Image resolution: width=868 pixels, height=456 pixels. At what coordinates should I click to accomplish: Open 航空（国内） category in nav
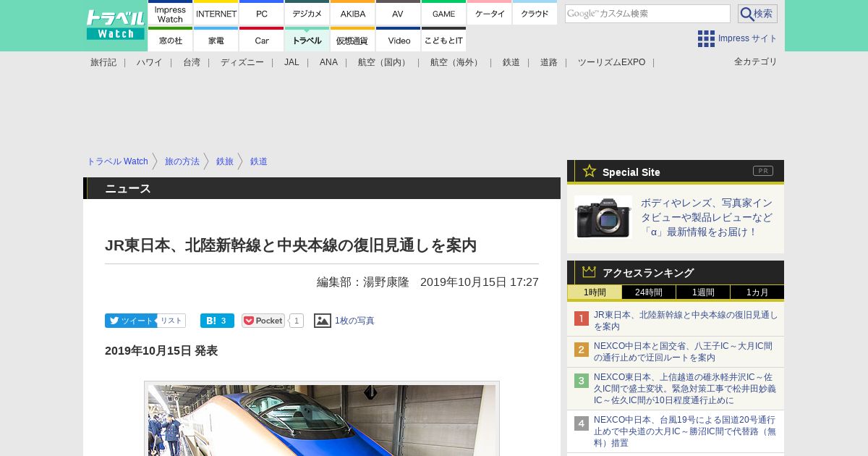click(384, 62)
